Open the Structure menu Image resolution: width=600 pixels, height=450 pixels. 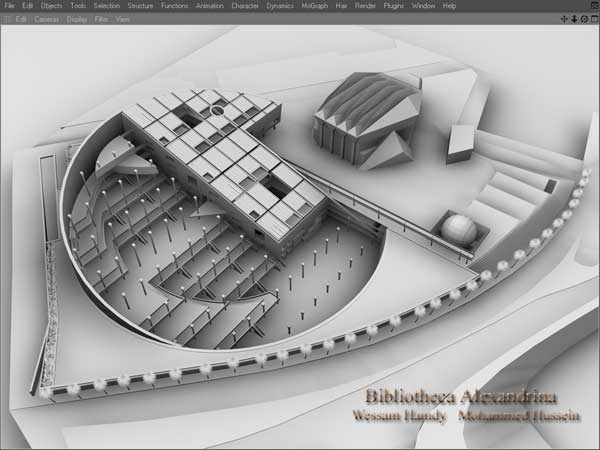(x=141, y=6)
